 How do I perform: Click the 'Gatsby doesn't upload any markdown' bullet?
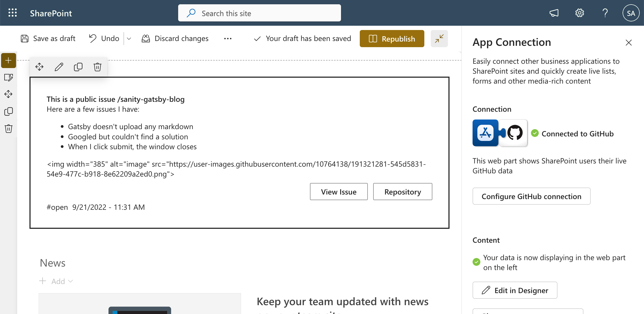[x=130, y=126]
